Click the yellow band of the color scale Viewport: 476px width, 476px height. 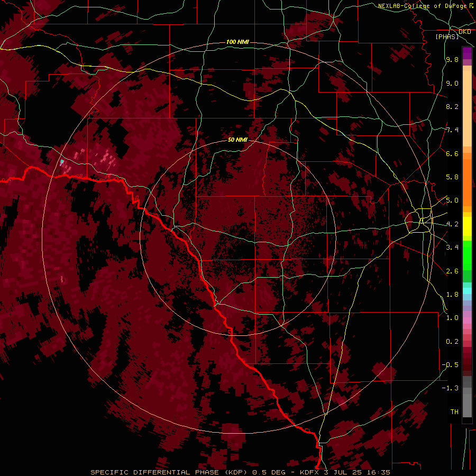tap(467, 226)
